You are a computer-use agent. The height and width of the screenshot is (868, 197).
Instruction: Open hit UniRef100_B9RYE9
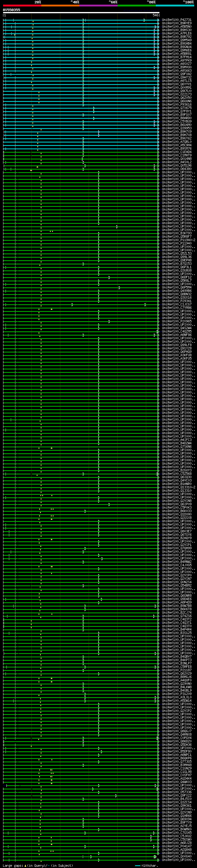(176, 23)
